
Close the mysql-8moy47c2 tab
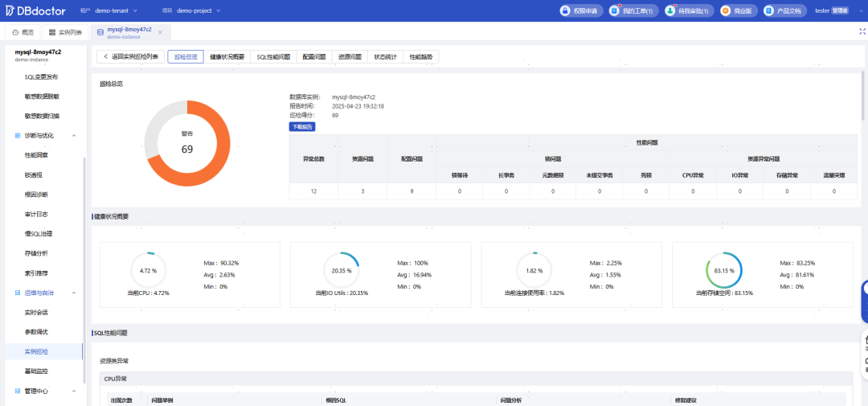coord(160,32)
